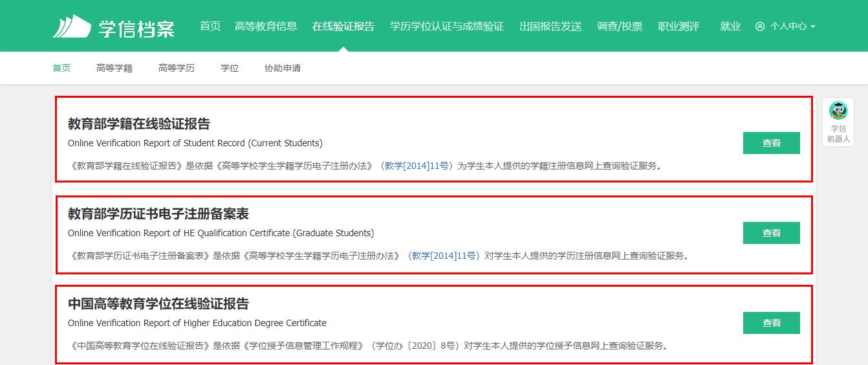Go to 高等教育信息 menu item

pyautogui.click(x=266, y=27)
